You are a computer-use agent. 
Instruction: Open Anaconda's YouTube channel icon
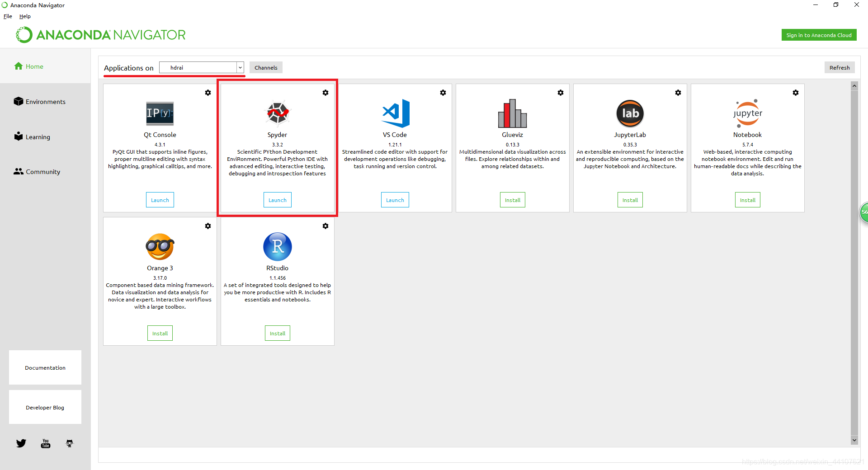(46, 443)
